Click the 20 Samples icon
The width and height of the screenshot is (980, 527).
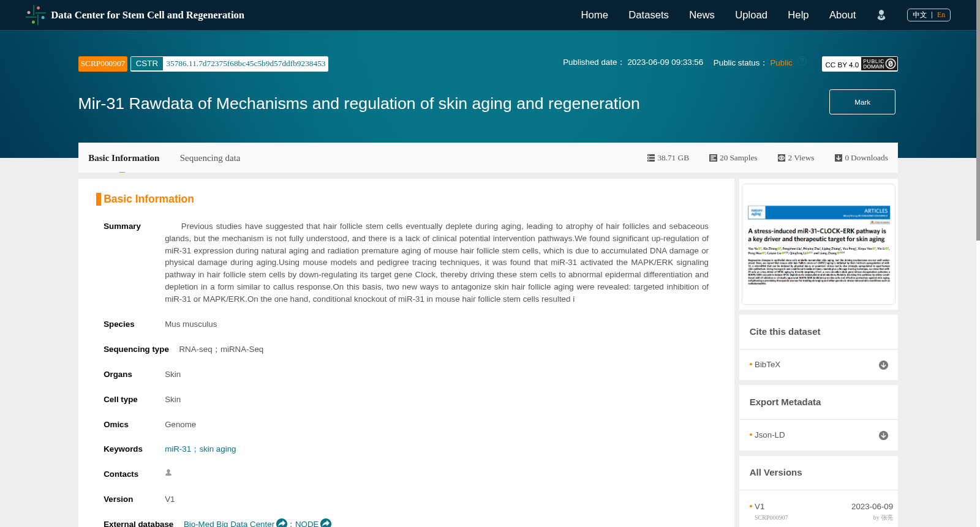[713, 158]
